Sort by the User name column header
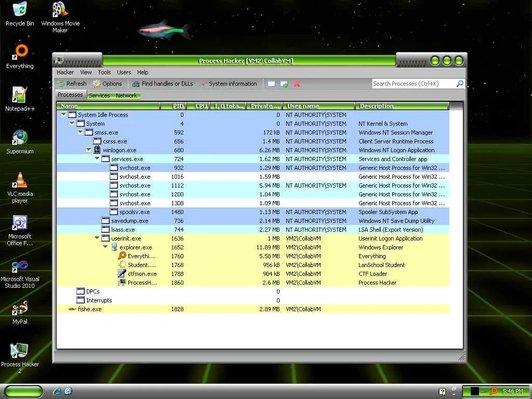The width and height of the screenshot is (532, 399). (319, 106)
